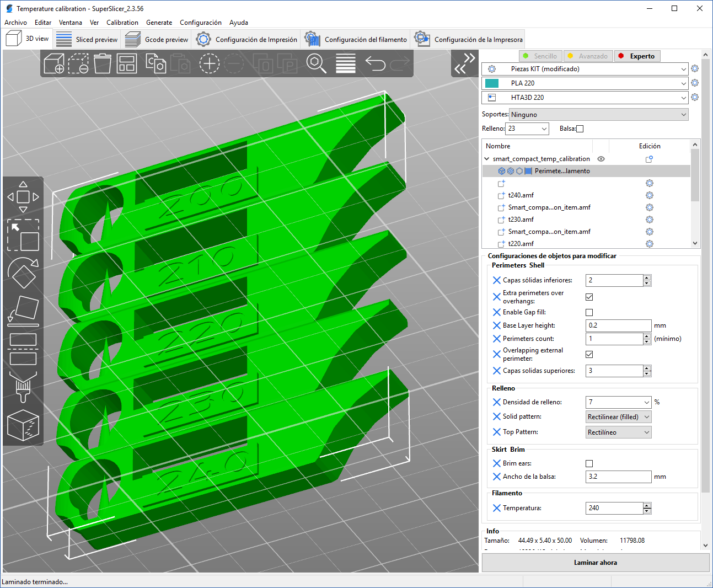Screen dimensions: 713x588
Task: Select the Paint-on supports brush tool
Action: [23, 387]
